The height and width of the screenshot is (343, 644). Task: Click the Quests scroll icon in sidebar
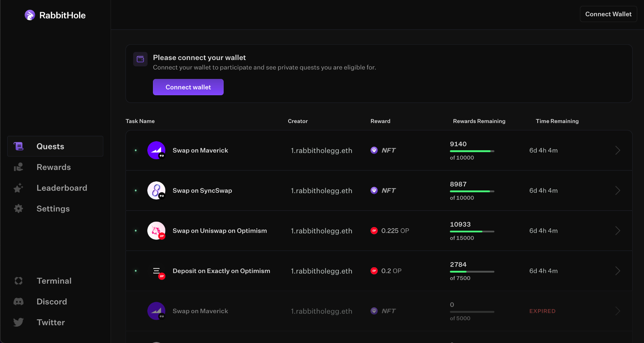coord(18,146)
